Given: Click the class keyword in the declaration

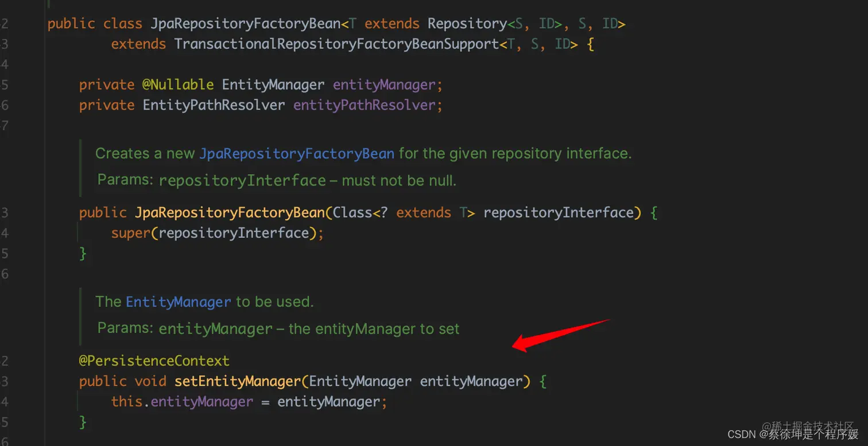Looking at the screenshot, I should click(x=122, y=24).
